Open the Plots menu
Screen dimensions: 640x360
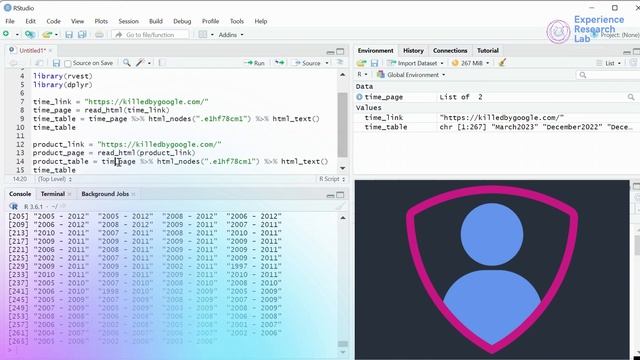click(x=101, y=21)
